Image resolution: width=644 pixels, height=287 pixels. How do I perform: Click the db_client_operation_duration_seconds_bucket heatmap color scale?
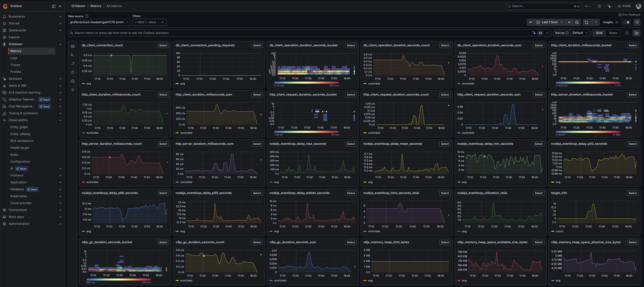306,83
